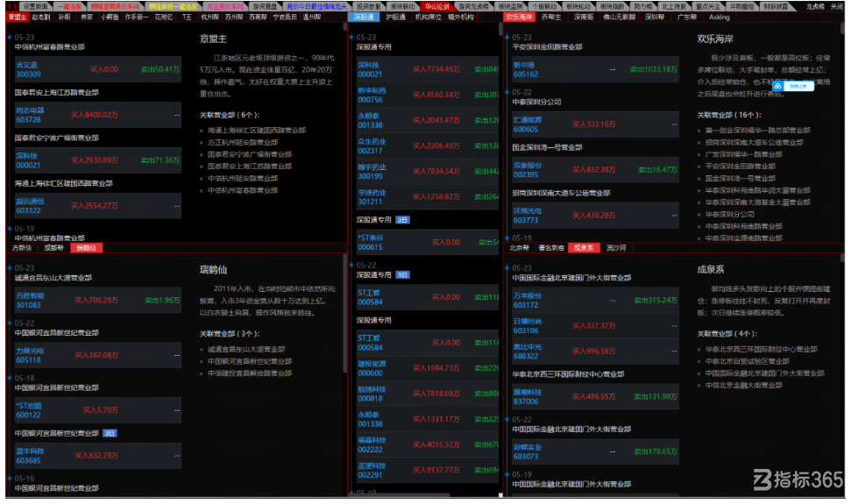
Task: Select the 欢乐海岸 tab
Action: (520, 17)
